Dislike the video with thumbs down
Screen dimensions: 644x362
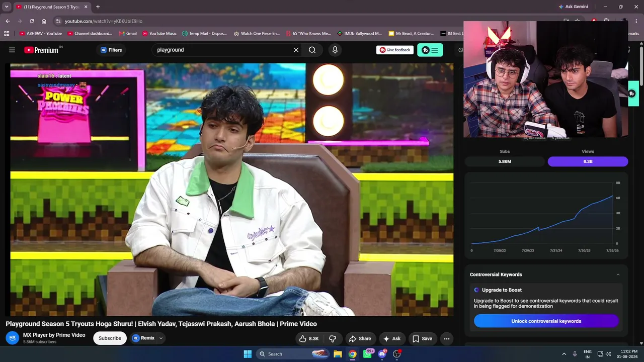coord(333,338)
